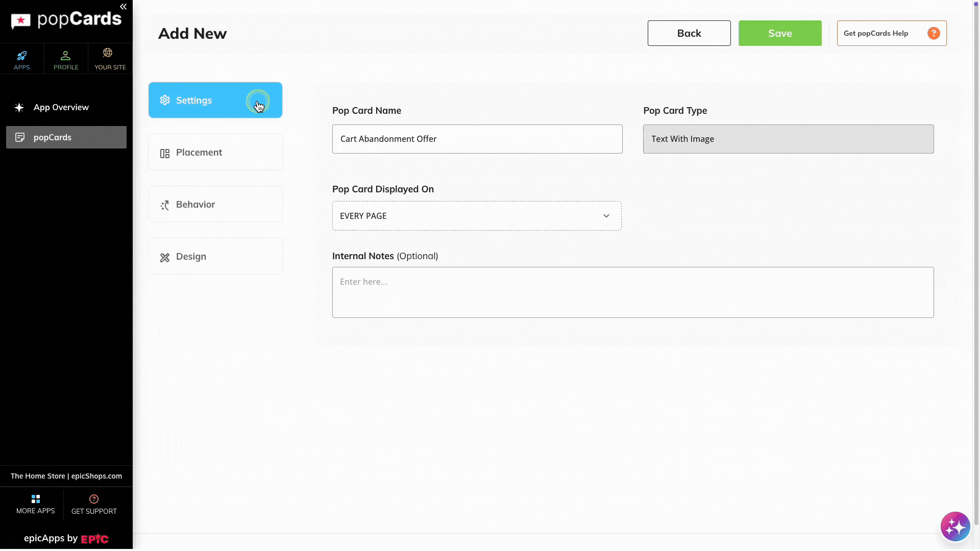The height and width of the screenshot is (551, 980).
Task: Open the Apps rocket tab
Action: (22, 59)
